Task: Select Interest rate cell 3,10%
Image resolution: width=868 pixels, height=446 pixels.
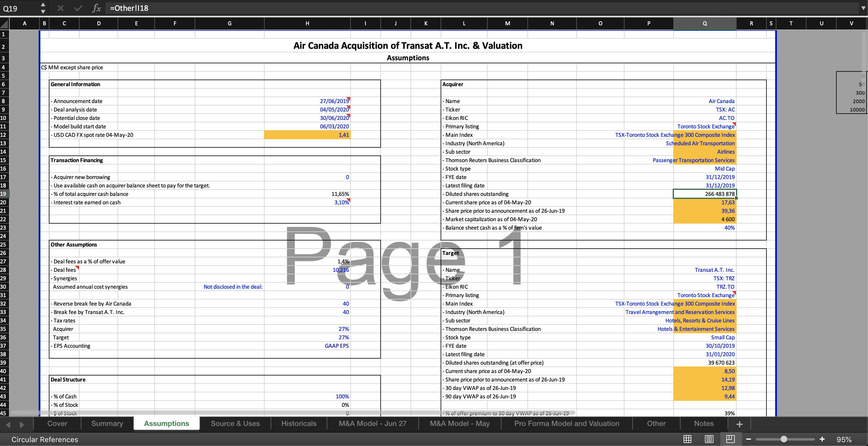Action: coord(307,202)
